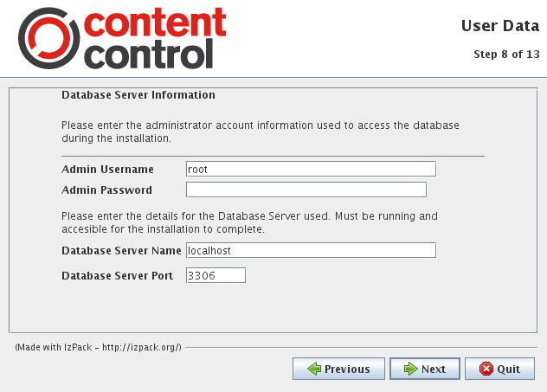Go to Next installer step
The width and height of the screenshot is (547, 392).
pos(425,369)
